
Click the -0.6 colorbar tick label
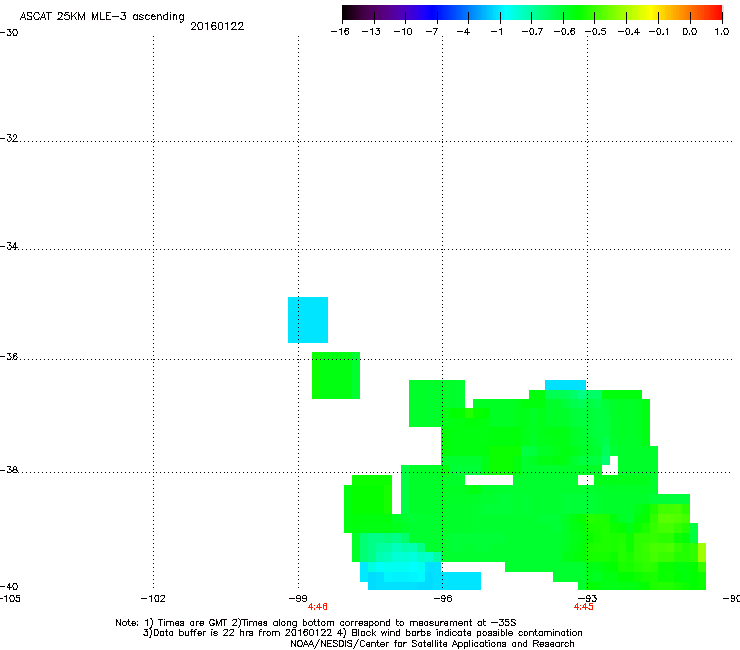pyautogui.click(x=564, y=32)
